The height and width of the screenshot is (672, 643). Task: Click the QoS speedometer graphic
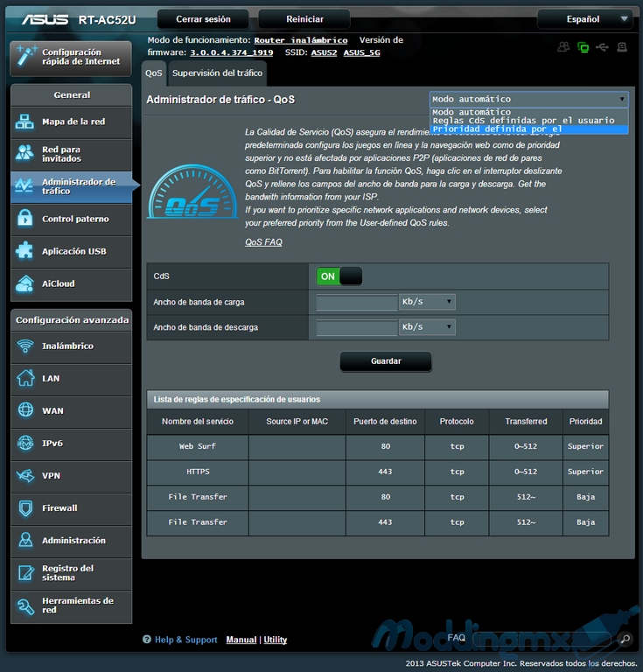pos(192,191)
